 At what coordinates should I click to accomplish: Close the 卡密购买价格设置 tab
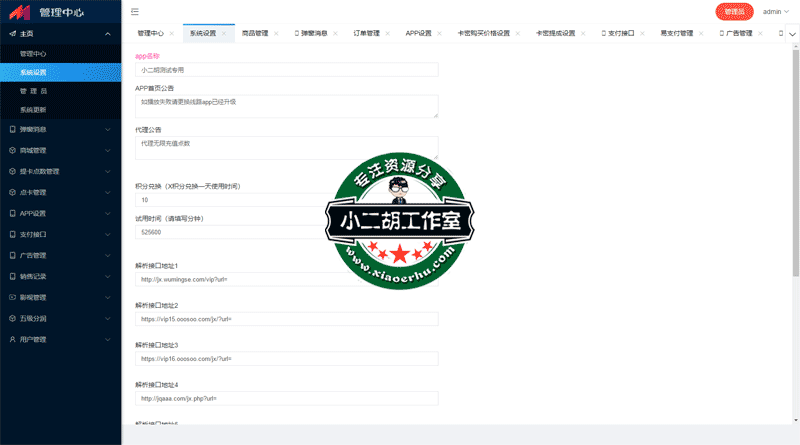(518, 34)
